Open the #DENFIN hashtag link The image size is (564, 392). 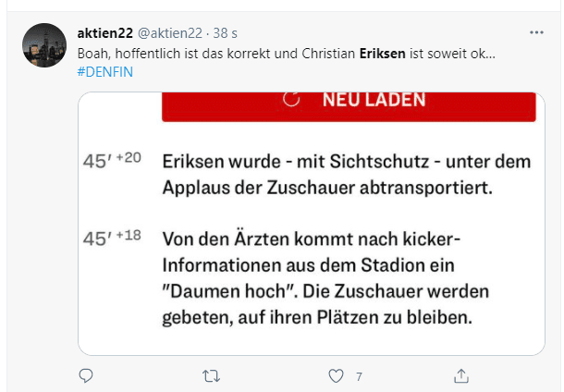[x=104, y=71]
